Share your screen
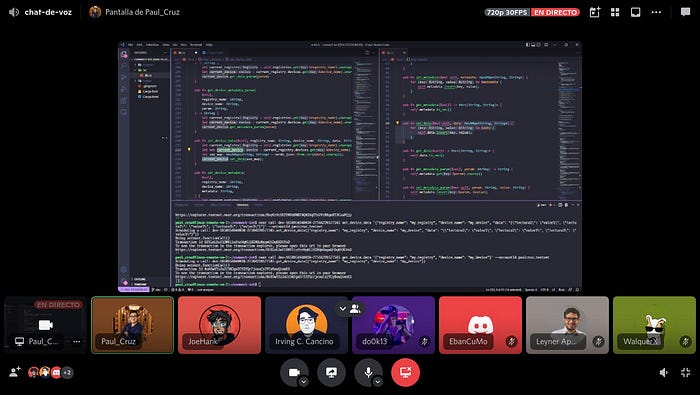 pos(331,372)
